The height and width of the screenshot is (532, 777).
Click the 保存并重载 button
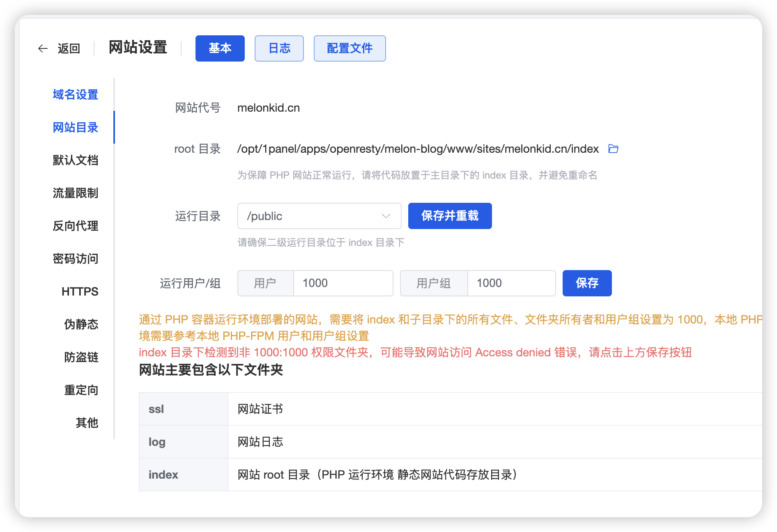click(x=449, y=216)
